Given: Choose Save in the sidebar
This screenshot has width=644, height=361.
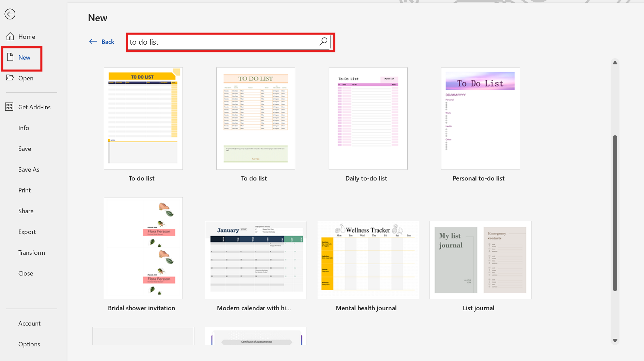Looking at the screenshot, I should click(x=25, y=148).
